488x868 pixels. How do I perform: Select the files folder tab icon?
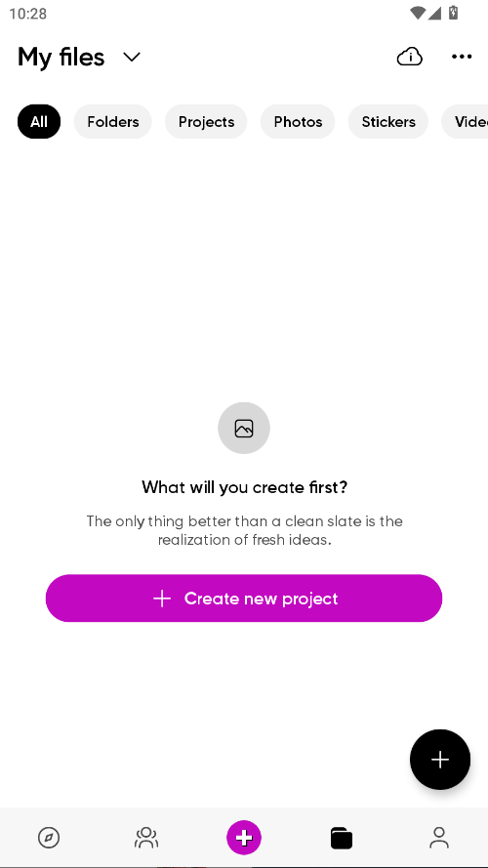(342, 838)
